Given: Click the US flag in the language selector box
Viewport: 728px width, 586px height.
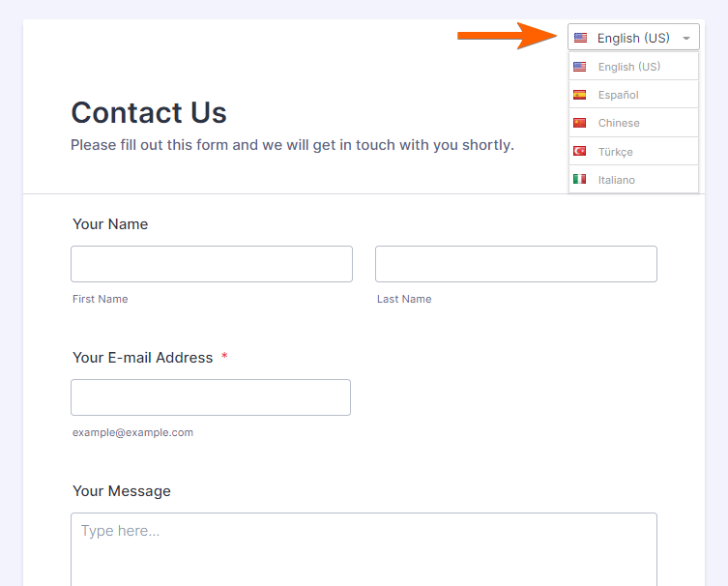Looking at the screenshot, I should [580, 38].
